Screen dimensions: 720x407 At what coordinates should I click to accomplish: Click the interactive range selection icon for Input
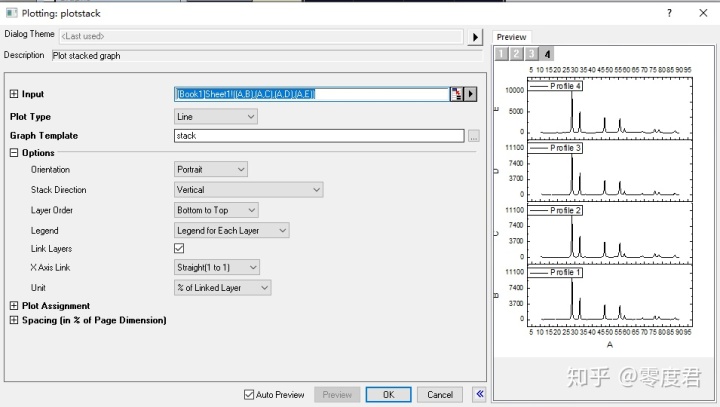[456, 94]
